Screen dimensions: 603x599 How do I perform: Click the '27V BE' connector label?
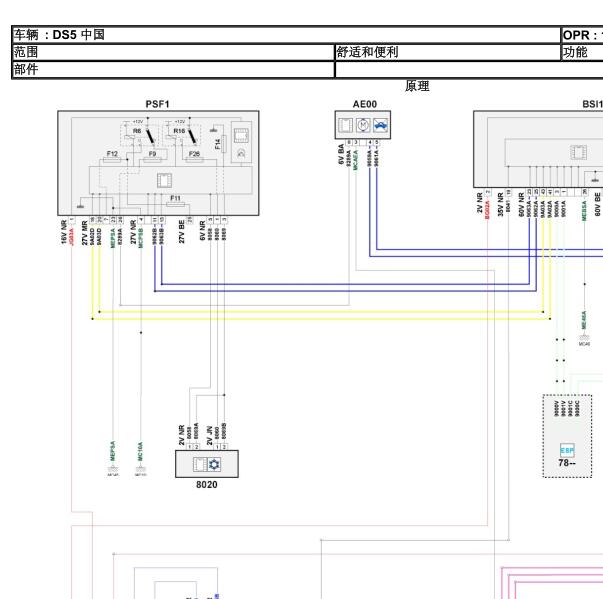[x=182, y=232]
